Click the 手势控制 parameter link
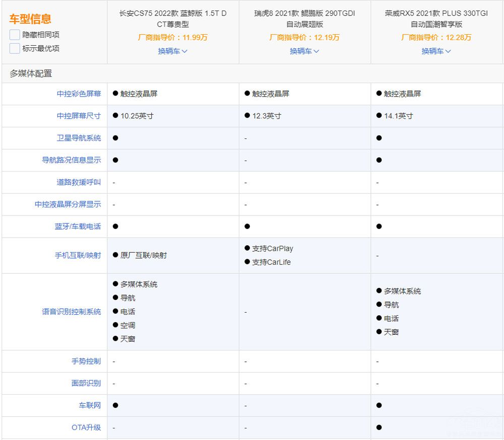 (86, 361)
